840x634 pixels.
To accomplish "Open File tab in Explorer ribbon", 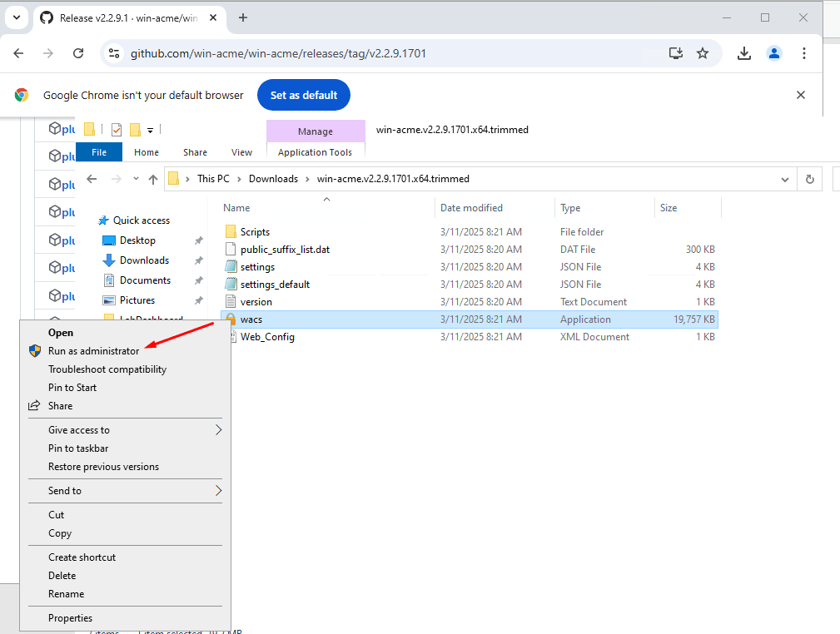I will (99, 152).
